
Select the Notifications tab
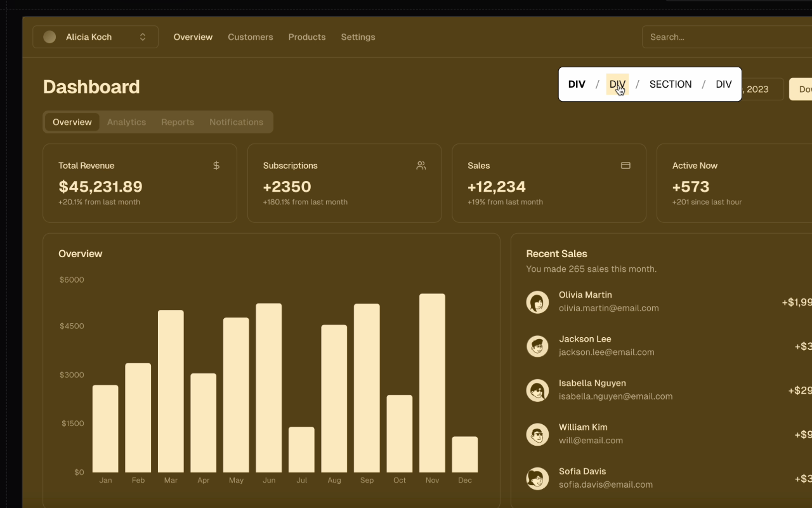click(236, 122)
